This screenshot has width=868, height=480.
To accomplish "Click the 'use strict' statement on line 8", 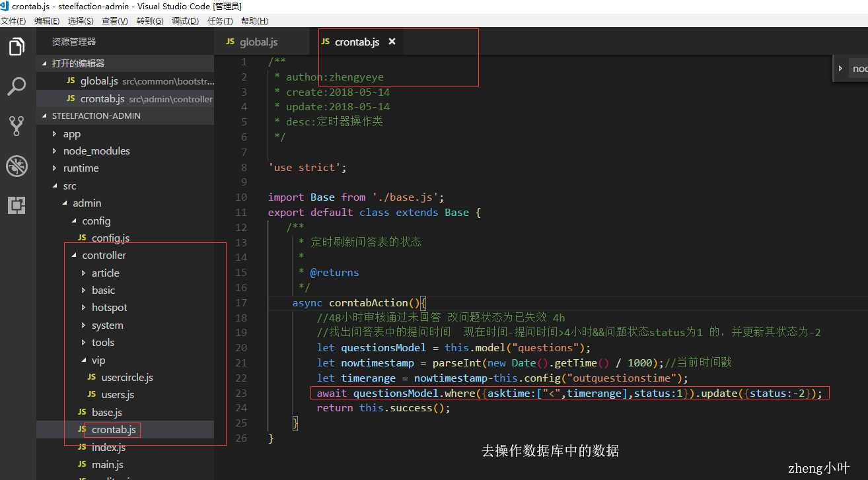I will pos(307,168).
